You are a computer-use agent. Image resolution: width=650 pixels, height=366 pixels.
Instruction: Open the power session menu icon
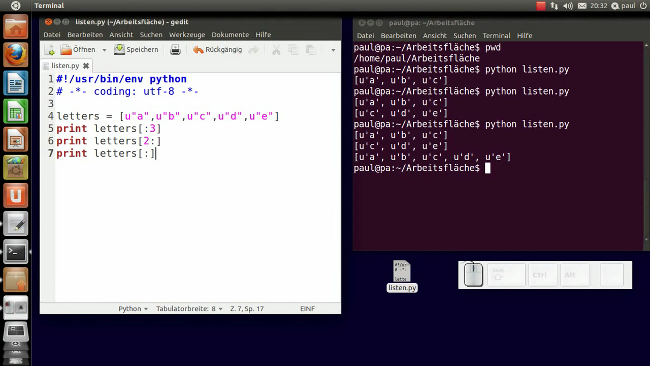pos(643,6)
